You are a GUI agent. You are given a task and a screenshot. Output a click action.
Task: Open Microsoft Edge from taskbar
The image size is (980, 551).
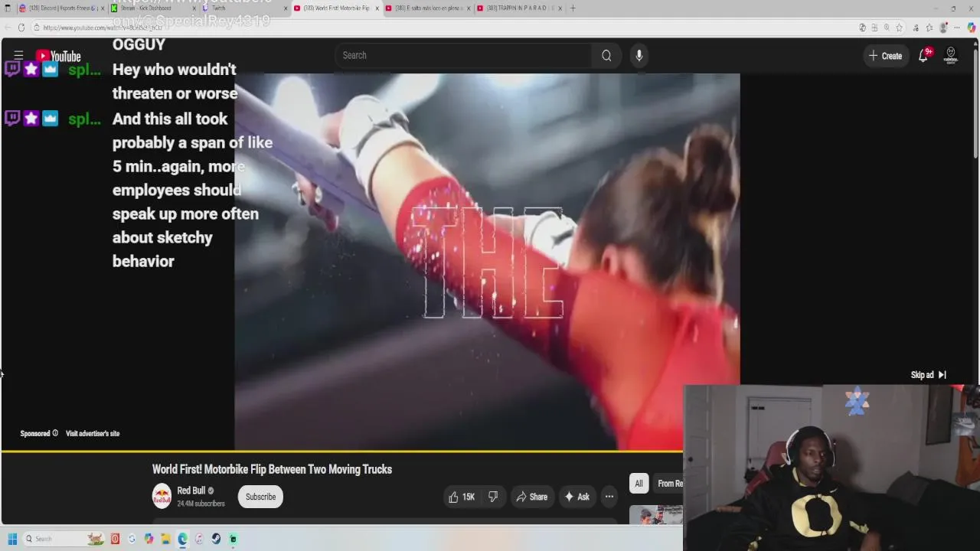(182, 539)
